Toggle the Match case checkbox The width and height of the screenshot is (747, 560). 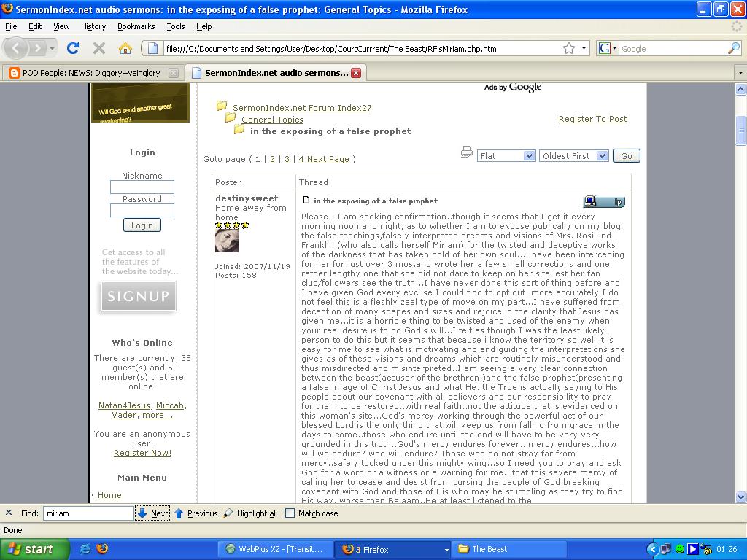[290, 513]
